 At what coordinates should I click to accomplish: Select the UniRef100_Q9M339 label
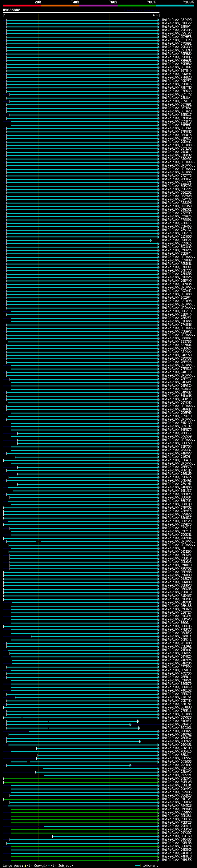point(176,47)
